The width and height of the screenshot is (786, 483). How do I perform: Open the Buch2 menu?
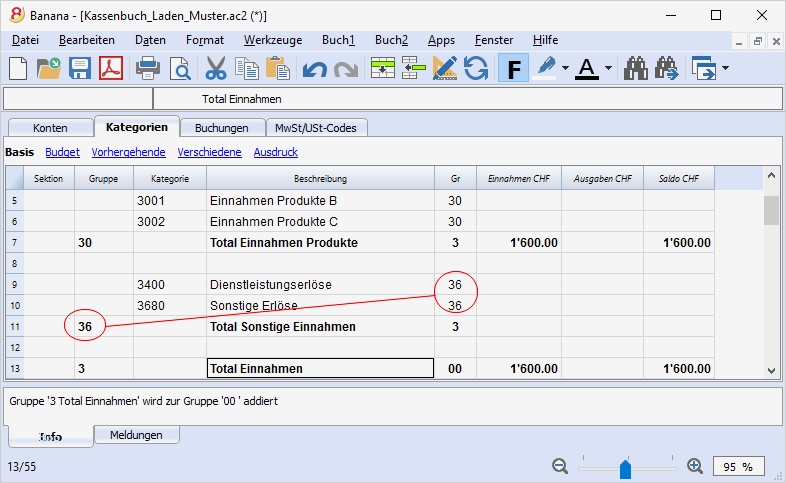(x=391, y=40)
